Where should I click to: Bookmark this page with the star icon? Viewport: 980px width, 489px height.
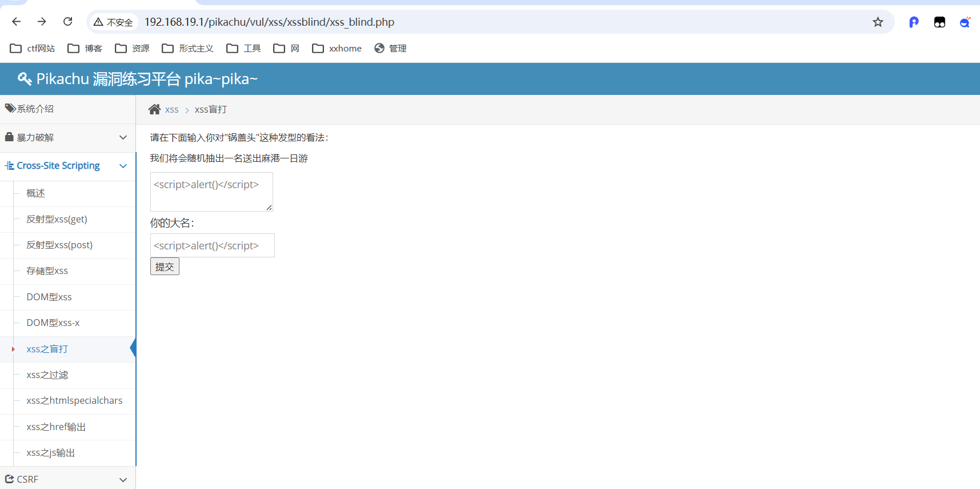click(x=878, y=22)
